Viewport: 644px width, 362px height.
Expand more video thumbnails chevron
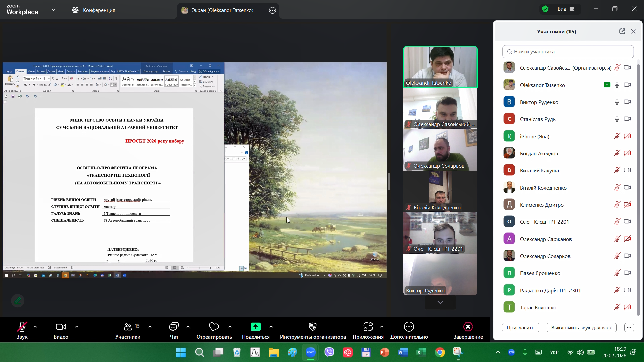click(440, 302)
